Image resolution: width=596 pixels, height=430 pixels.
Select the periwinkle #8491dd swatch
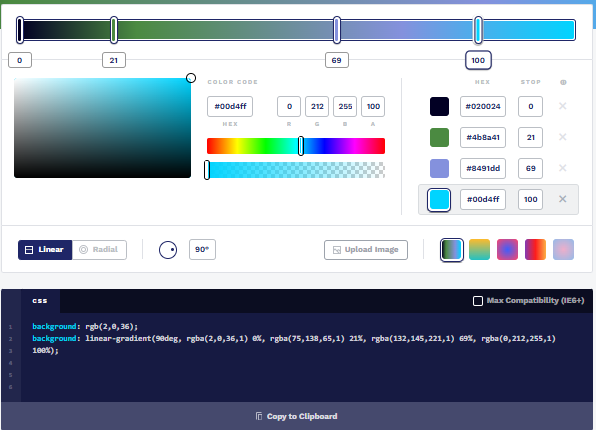(x=439, y=168)
